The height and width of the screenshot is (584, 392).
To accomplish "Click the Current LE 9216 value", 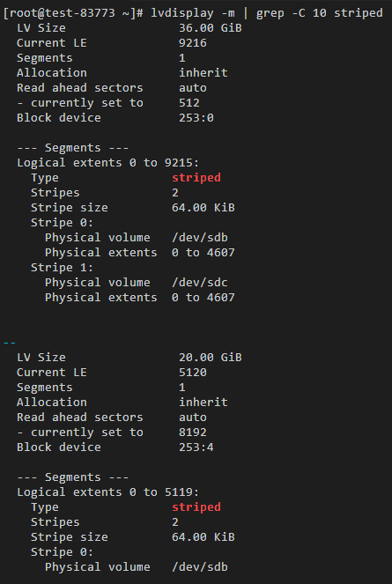I will (x=193, y=43).
